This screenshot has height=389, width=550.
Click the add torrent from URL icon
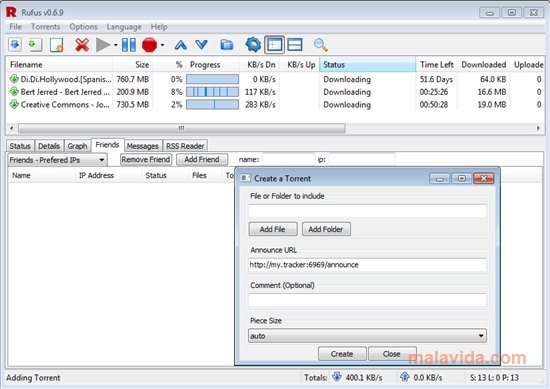[x=35, y=45]
